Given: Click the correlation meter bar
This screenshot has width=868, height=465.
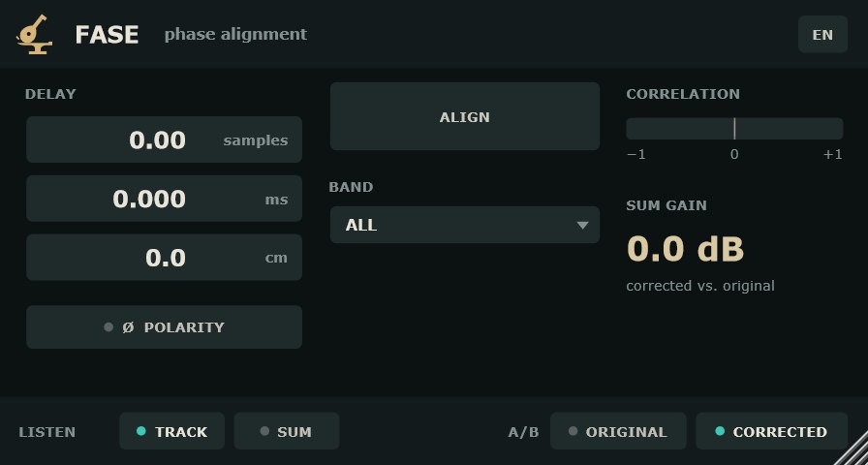Looking at the screenshot, I should (734, 129).
